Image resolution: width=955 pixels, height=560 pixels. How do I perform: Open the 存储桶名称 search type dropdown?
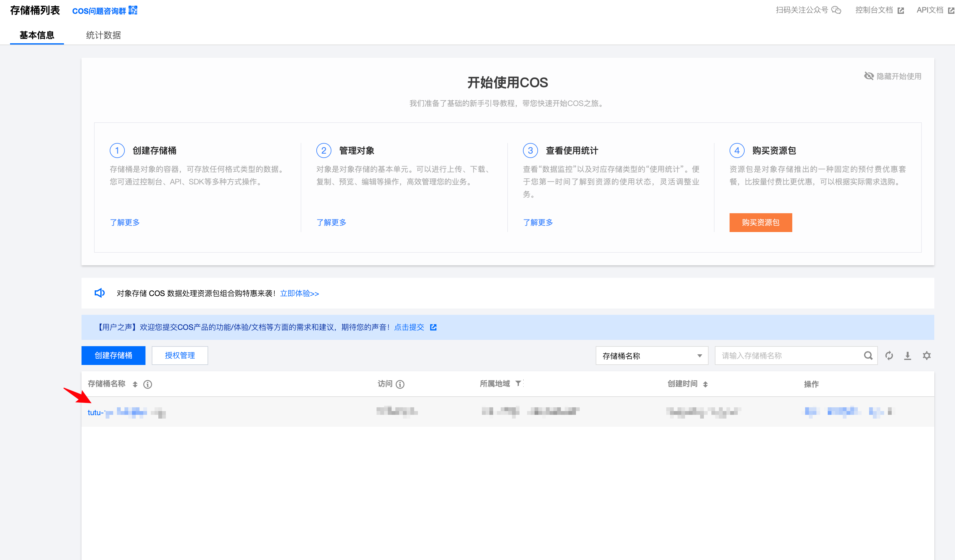(x=652, y=355)
